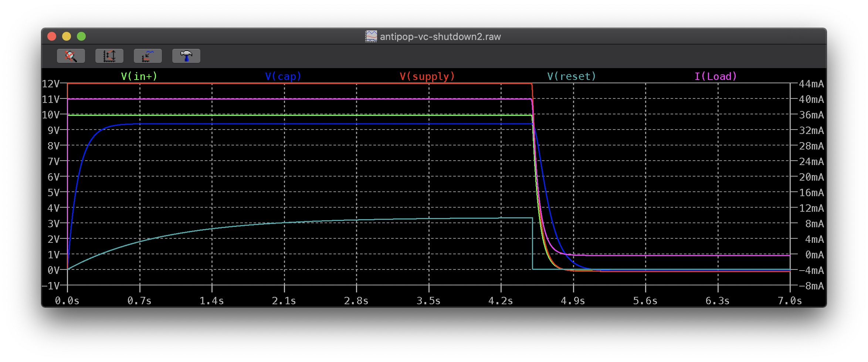Click the 8mA right axis label
The width and height of the screenshot is (868, 362).
(814, 224)
